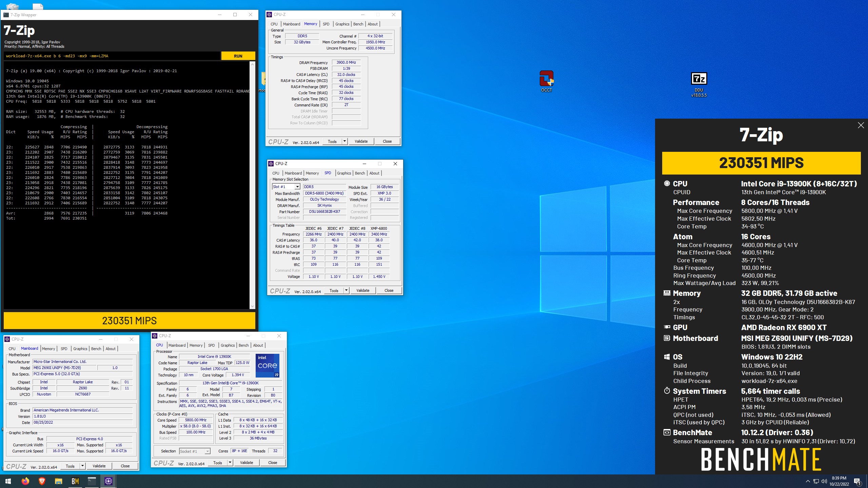Show hidden system tray icons
Image resolution: width=868 pixels, height=488 pixels.
pos(808,481)
